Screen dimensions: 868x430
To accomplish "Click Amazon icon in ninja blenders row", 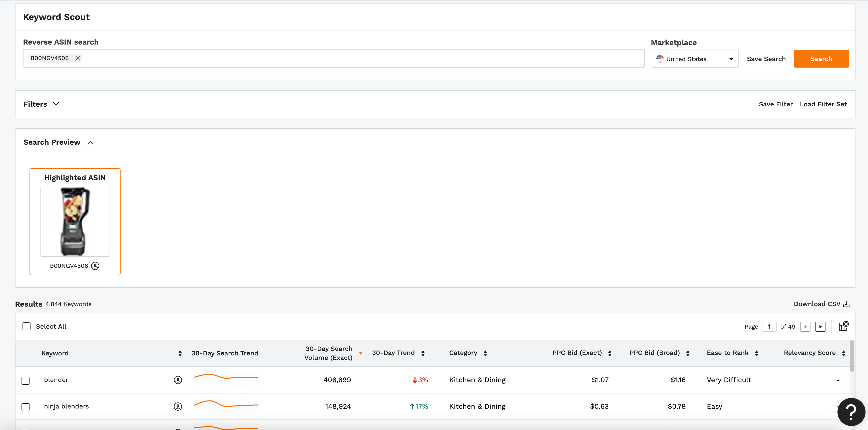I will pyautogui.click(x=178, y=406).
